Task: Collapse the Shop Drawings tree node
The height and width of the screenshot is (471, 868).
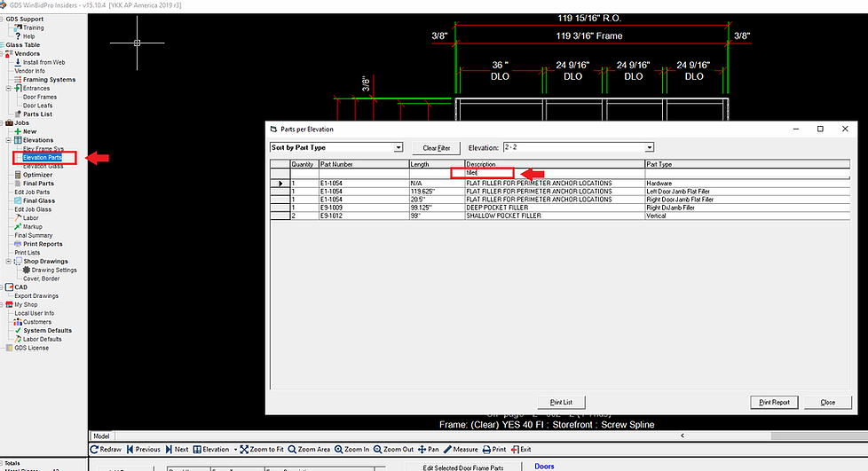Action: pyautogui.click(x=8, y=262)
